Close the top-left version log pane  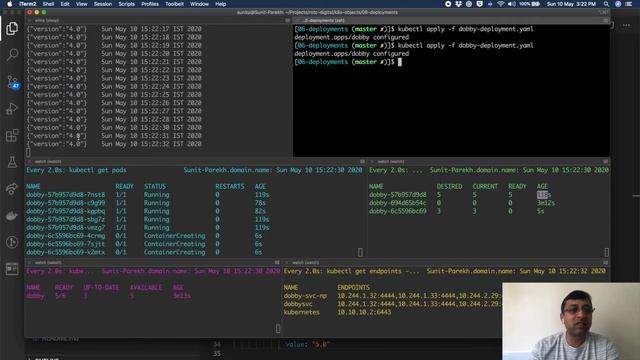pyautogui.click(x=29, y=20)
